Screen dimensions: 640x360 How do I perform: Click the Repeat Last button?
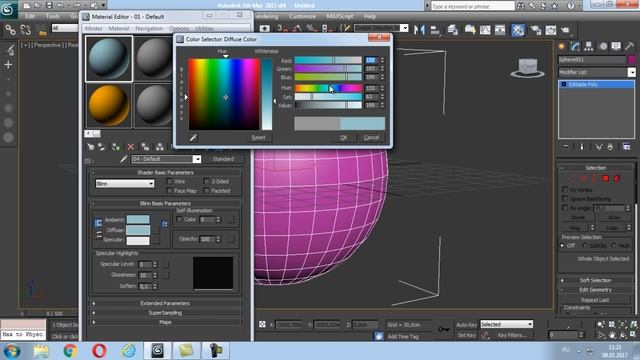pyautogui.click(x=595, y=300)
